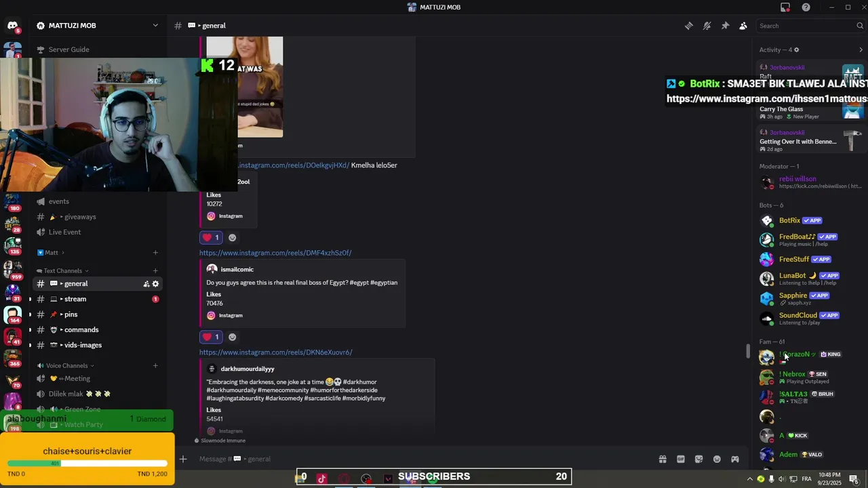Image resolution: width=868 pixels, height=488 pixels.
Task: Switch to the vids-images channel
Action: 97,345
